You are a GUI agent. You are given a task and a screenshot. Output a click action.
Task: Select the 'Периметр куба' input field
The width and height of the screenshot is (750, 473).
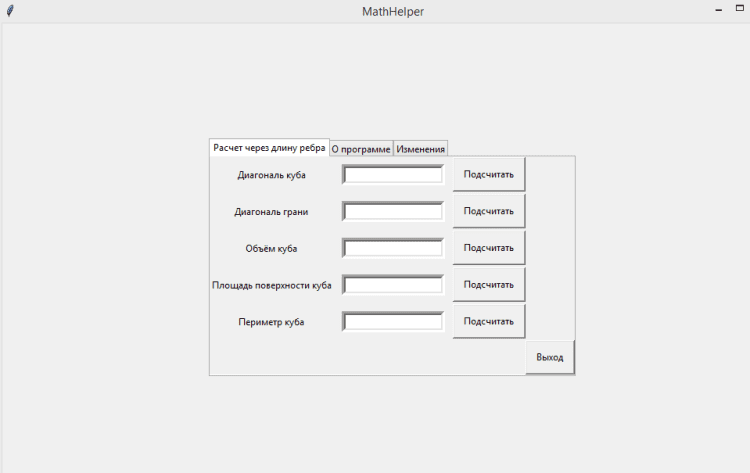(x=393, y=322)
